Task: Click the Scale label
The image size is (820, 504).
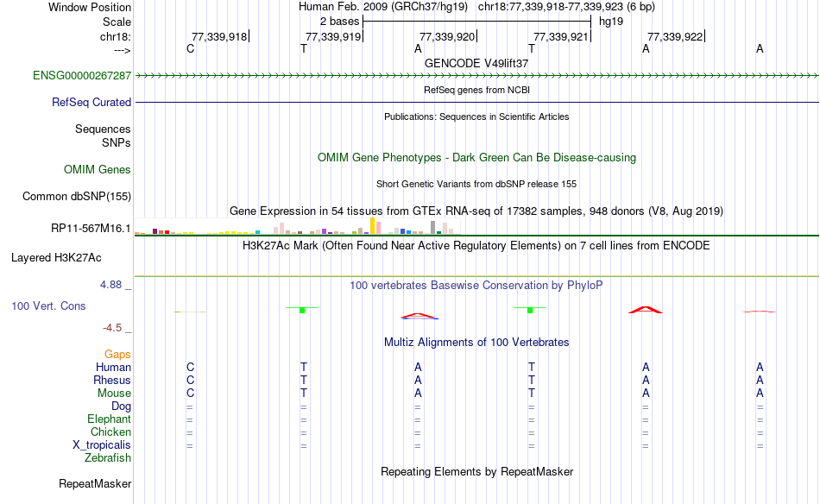Action: (117, 22)
